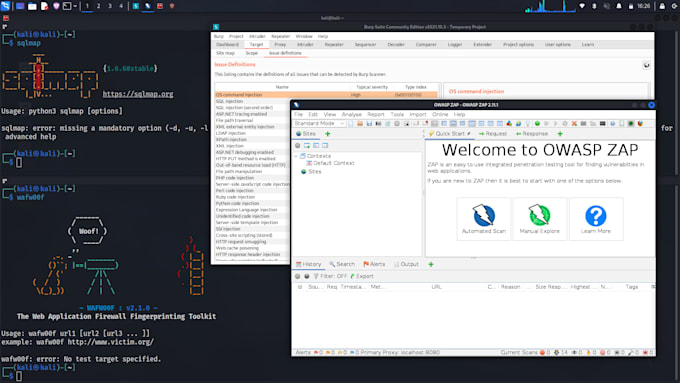Add a tab next to Response in ZAP
680x383 pixels.
click(x=560, y=134)
